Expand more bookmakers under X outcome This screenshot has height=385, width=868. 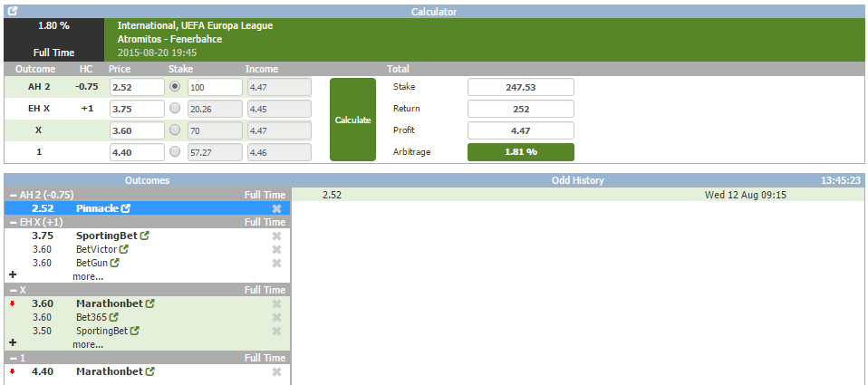point(88,344)
